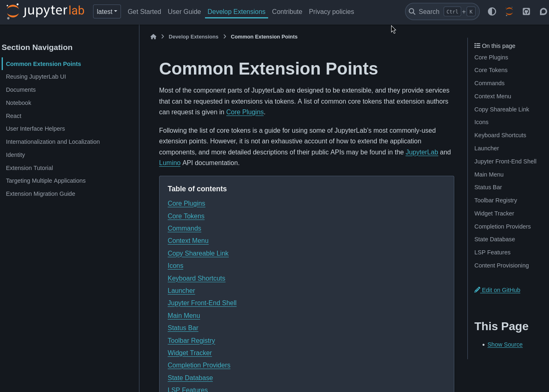549x392 pixels.
Task: Click Icons in table of contents
Action: click(x=175, y=265)
